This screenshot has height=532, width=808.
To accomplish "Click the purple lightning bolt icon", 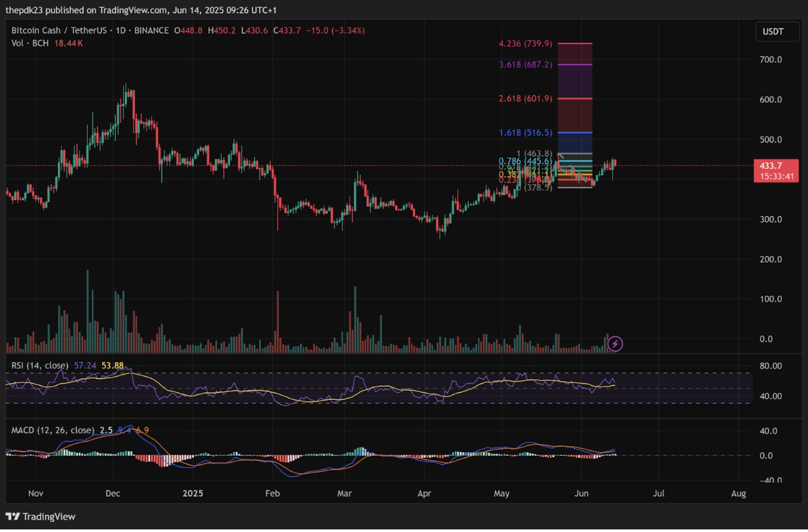I will [x=615, y=343].
